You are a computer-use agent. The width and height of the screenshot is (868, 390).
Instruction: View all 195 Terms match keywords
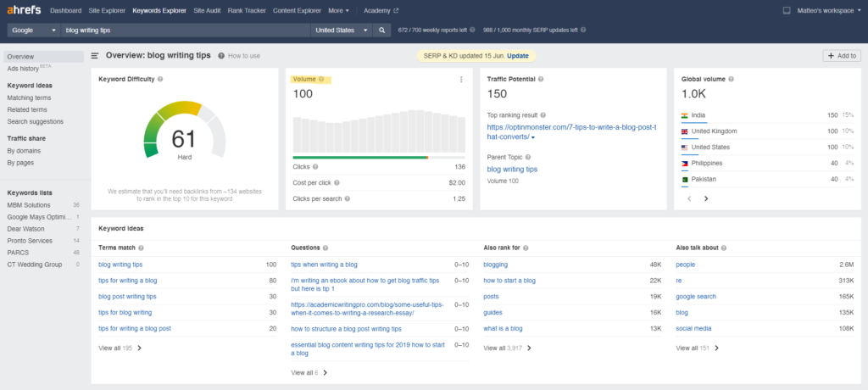(120, 348)
